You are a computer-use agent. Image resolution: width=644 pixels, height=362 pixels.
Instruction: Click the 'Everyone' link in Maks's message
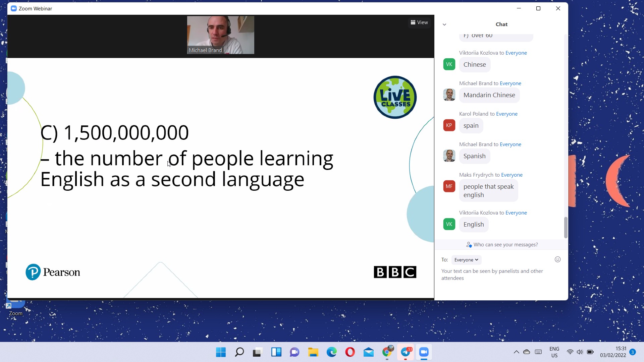tap(512, 175)
